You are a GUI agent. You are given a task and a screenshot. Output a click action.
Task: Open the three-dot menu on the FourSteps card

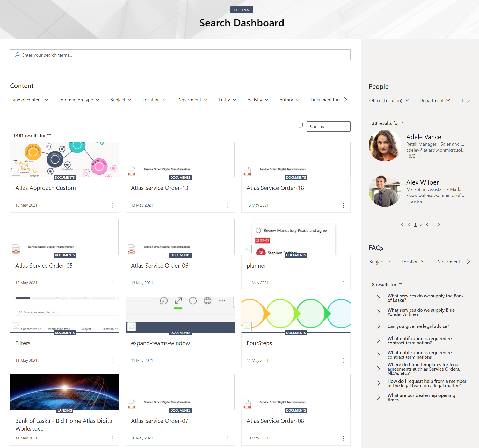[343, 361]
